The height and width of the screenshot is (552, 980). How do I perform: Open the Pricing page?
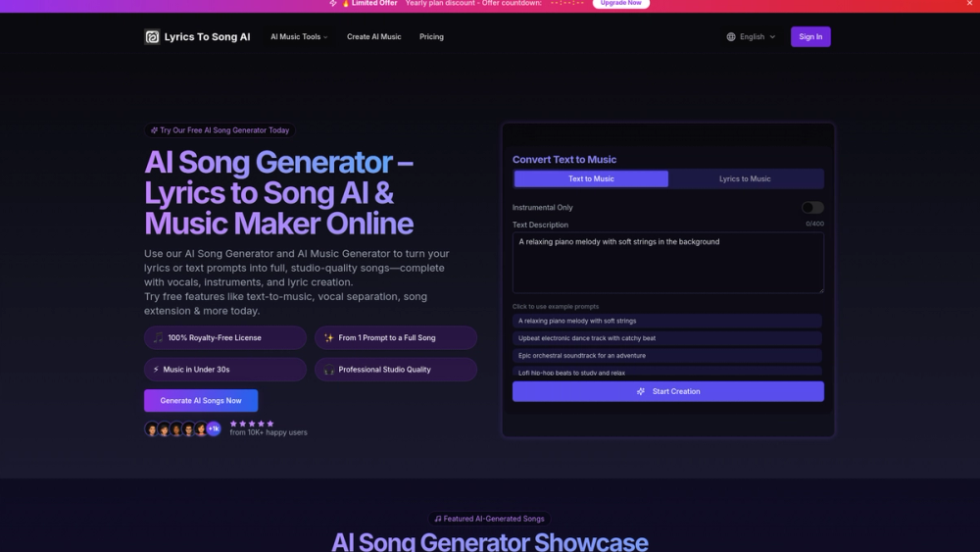pyautogui.click(x=431, y=37)
